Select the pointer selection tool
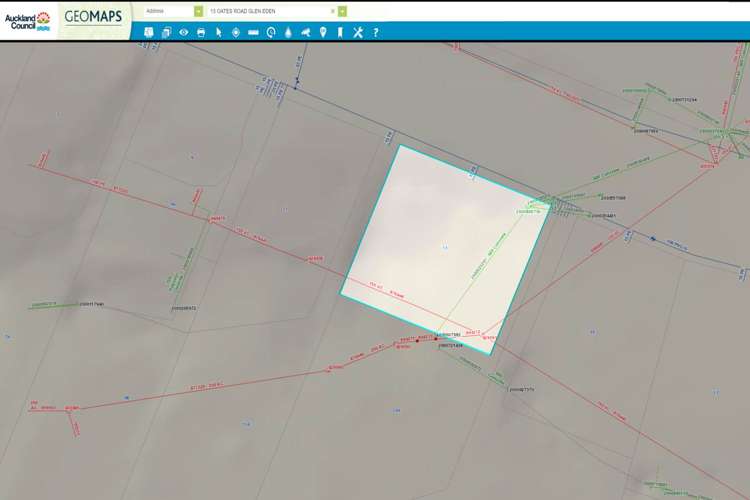750x500 pixels. tap(218, 32)
